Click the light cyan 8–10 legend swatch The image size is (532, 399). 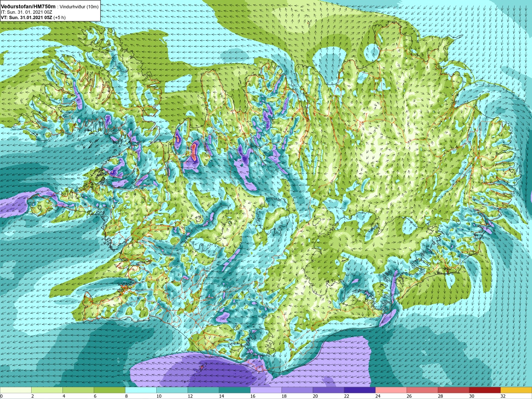click(x=141, y=390)
